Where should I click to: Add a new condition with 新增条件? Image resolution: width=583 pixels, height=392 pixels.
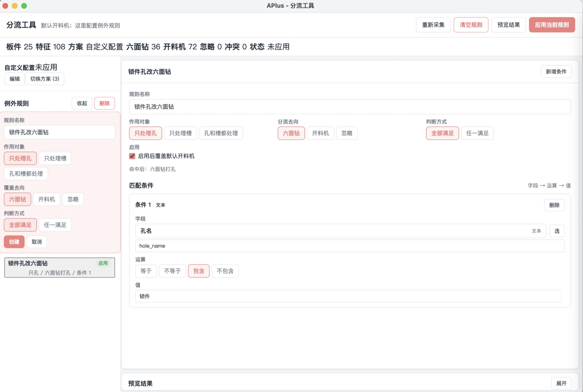click(556, 72)
